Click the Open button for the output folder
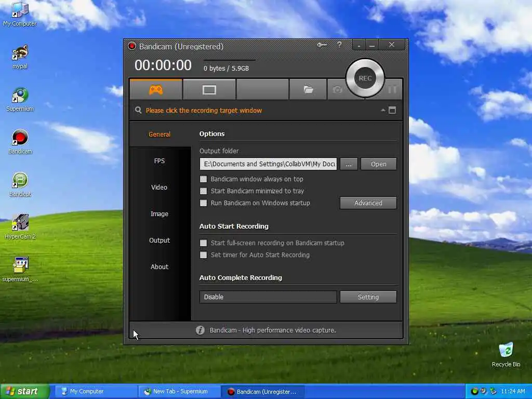 (379, 164)
